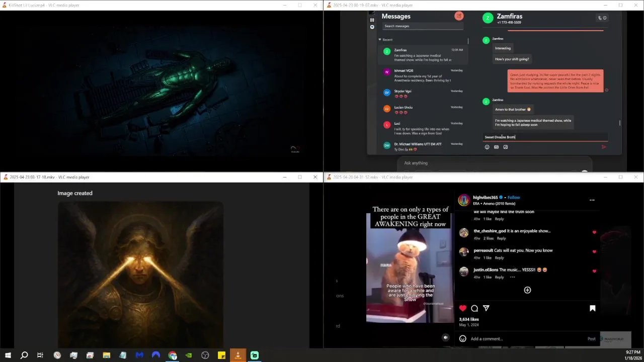Toggle heart on justin.of.lions comment
The image size is (644, 362).
pyautogui.click(x=594, y=271)
